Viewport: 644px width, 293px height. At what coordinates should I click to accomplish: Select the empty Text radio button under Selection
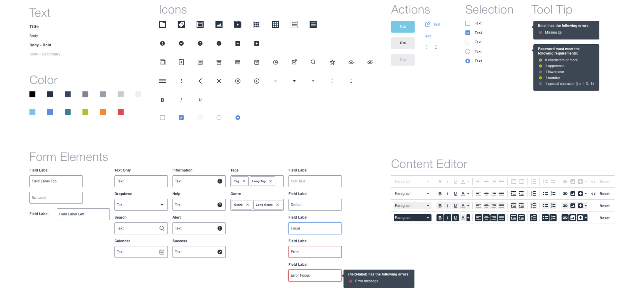(x=468, y=52)
